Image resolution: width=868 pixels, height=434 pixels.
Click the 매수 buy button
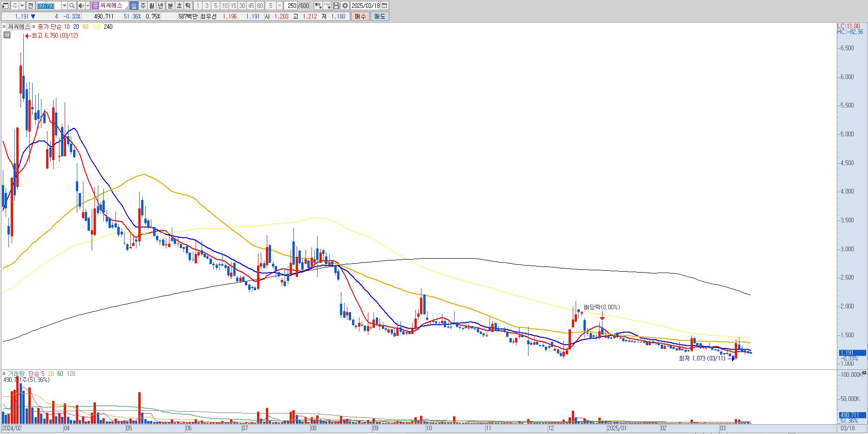[360, 16]
